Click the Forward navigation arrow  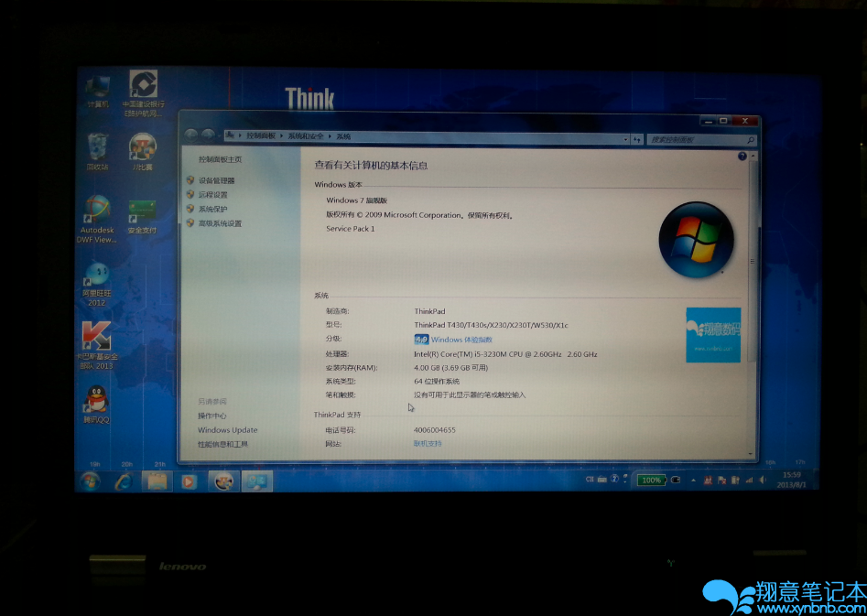208,135
